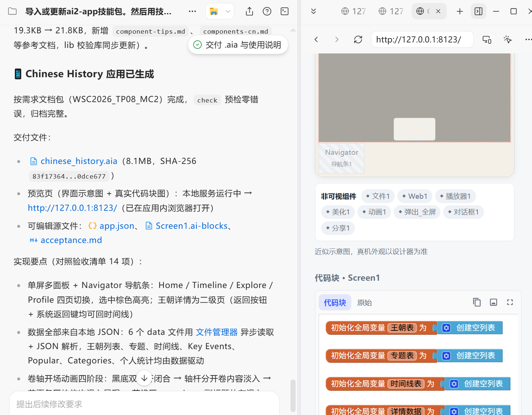Switch to the first 127 browser tab
This screenshot has width=532, height=415.
(x=353, y=11)
